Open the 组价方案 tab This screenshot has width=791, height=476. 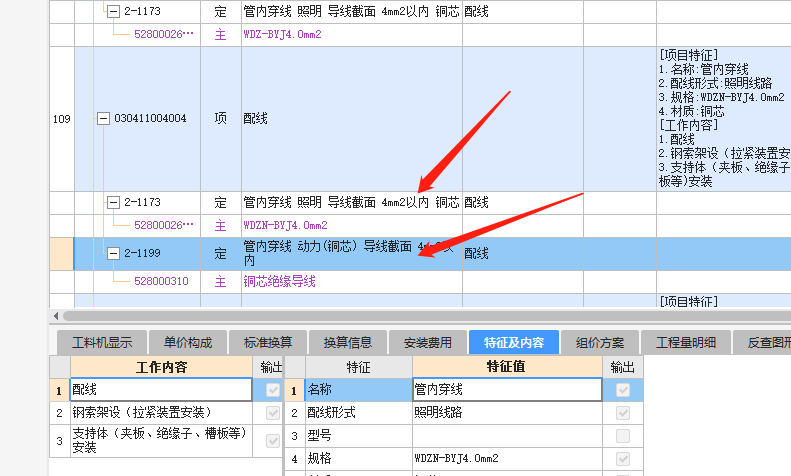coord(600,343)
